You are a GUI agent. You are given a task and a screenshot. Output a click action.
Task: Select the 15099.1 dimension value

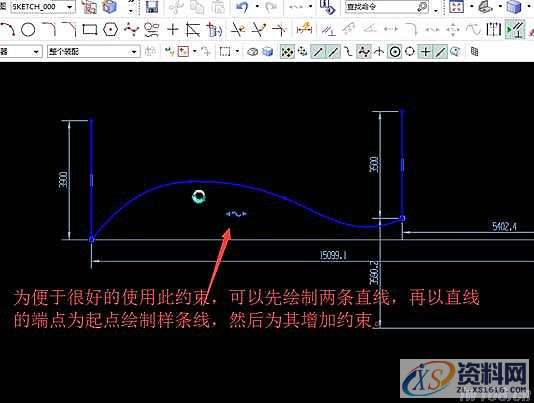pos(333,255)
